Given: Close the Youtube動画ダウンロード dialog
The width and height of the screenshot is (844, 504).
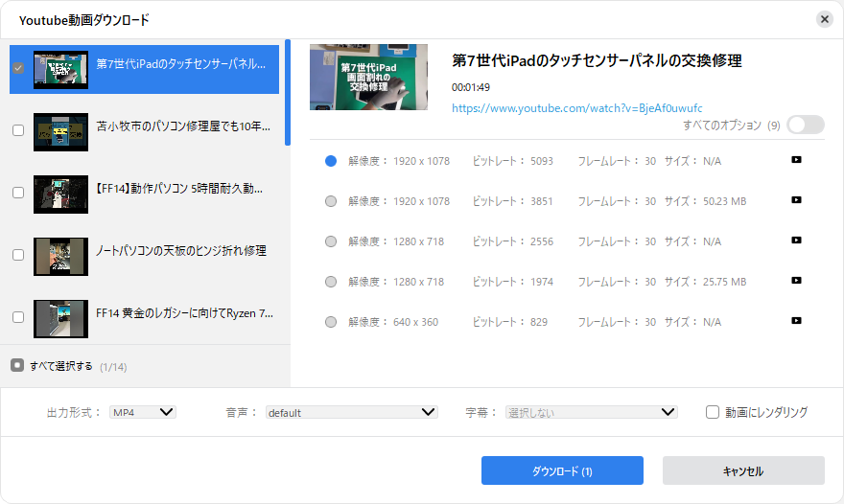Looking at the screenshot, I should 824,19.
